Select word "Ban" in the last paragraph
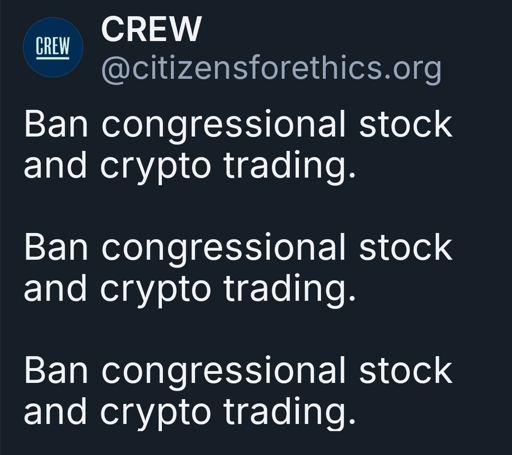The width and height of the screenshot is (512, 455). coord(56,370)
